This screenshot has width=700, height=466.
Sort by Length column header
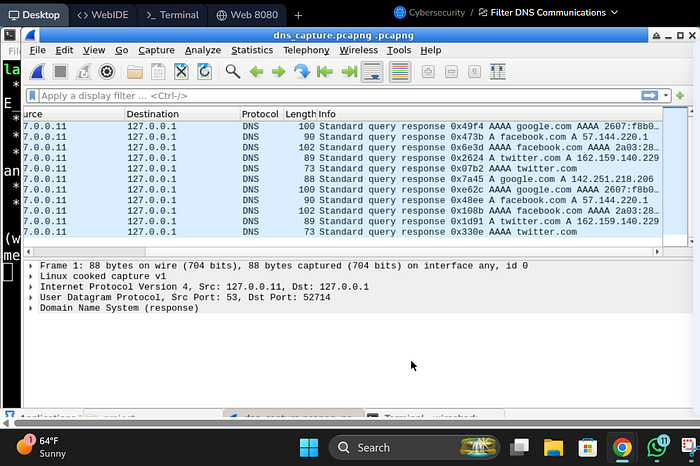point(300,114)
